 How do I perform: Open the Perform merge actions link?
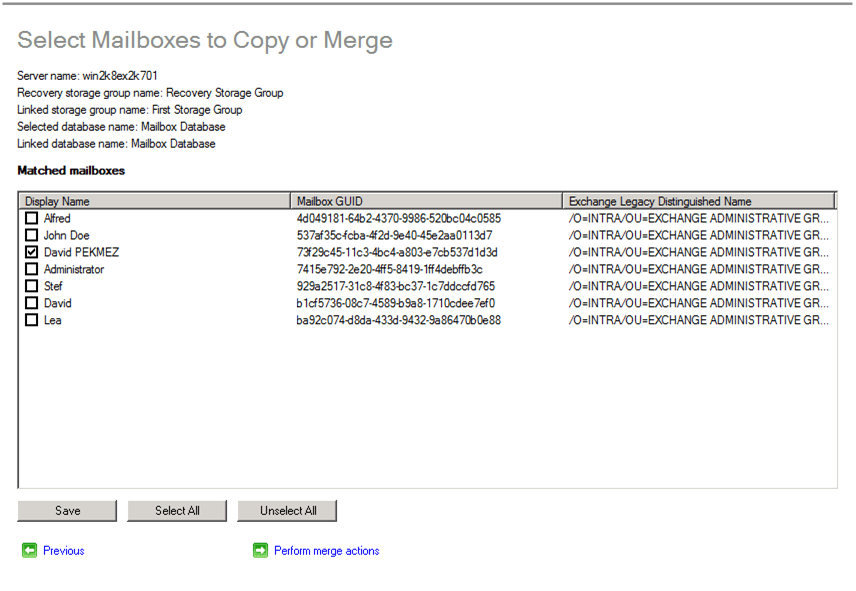pyautogui.click(x=326, y=551)
